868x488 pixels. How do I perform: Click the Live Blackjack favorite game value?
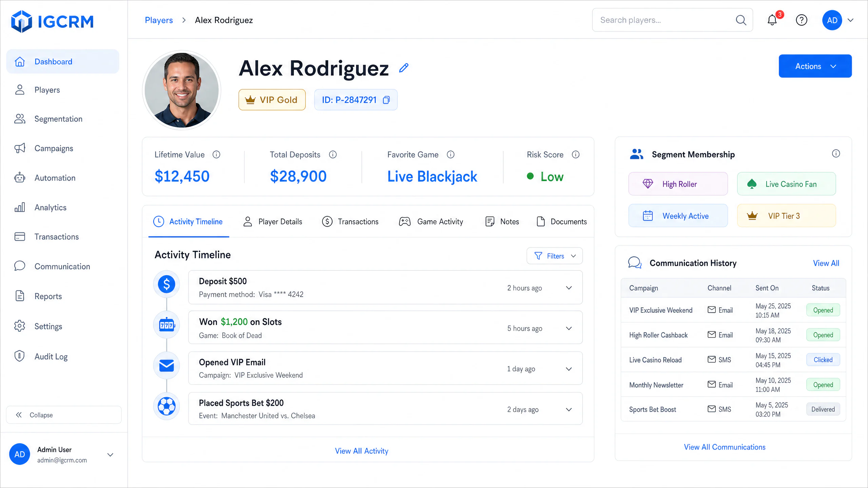click(x=432, y=177)
